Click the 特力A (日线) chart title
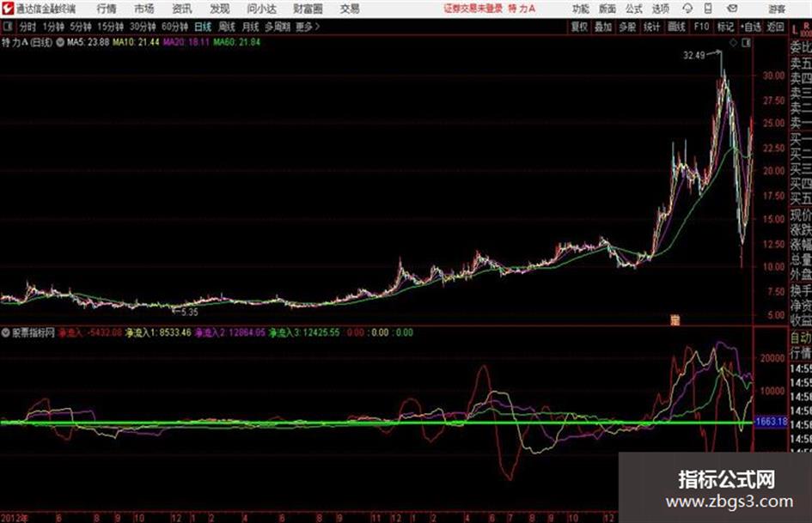 [x=27, y=43]
